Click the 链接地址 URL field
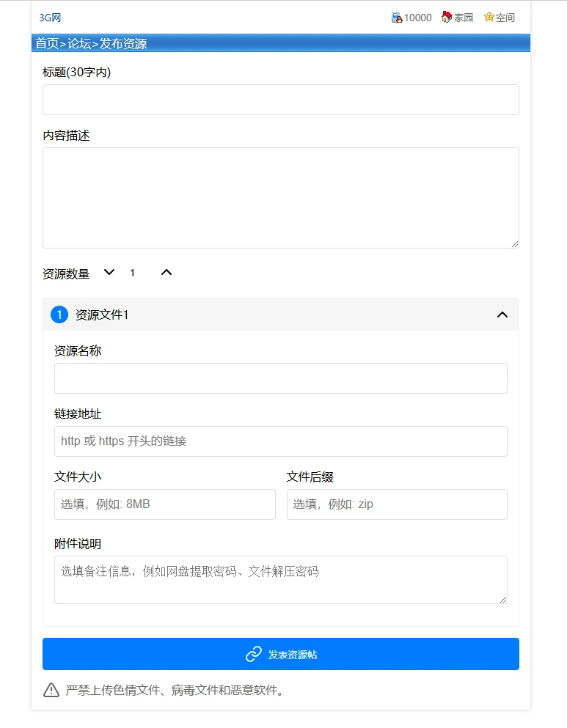This screenshot has width=567, height=728. click(x=281, y=441)
